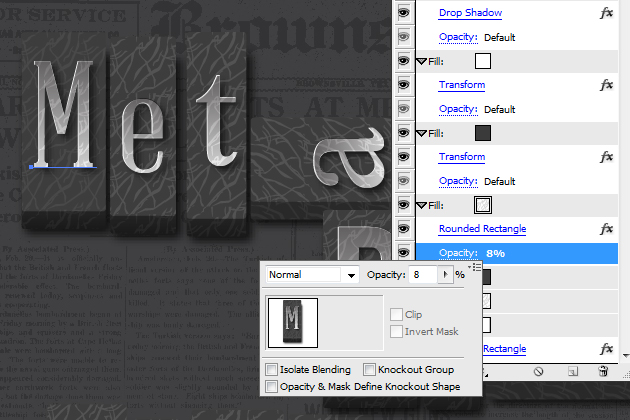Click the fx icon on bottom Rectangle row
This screenshot has height=420, width=630.
(x=606, y=349)
